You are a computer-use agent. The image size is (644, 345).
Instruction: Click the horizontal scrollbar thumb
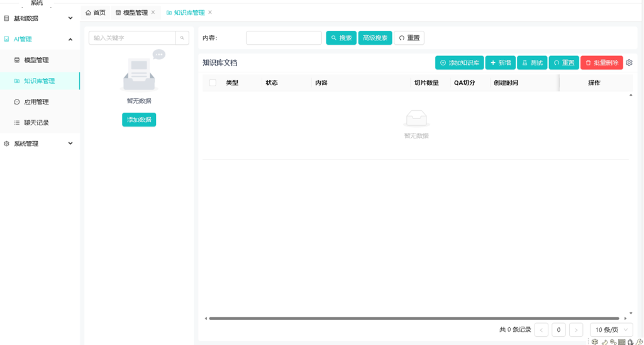pos(414,319)
